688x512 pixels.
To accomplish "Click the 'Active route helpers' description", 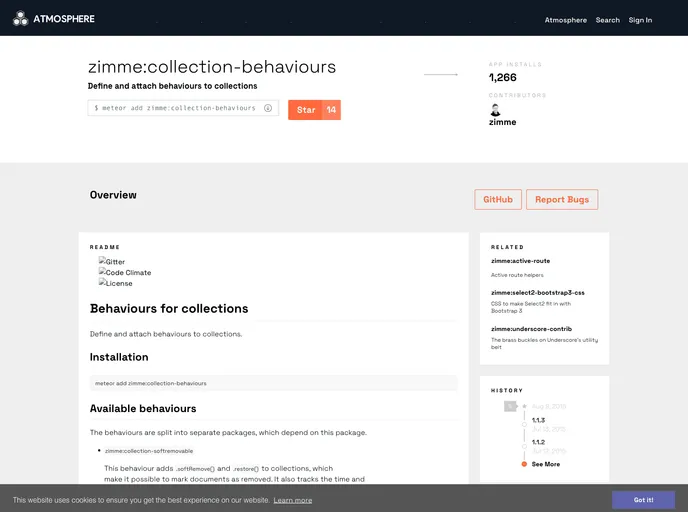I will coord(517,275).
